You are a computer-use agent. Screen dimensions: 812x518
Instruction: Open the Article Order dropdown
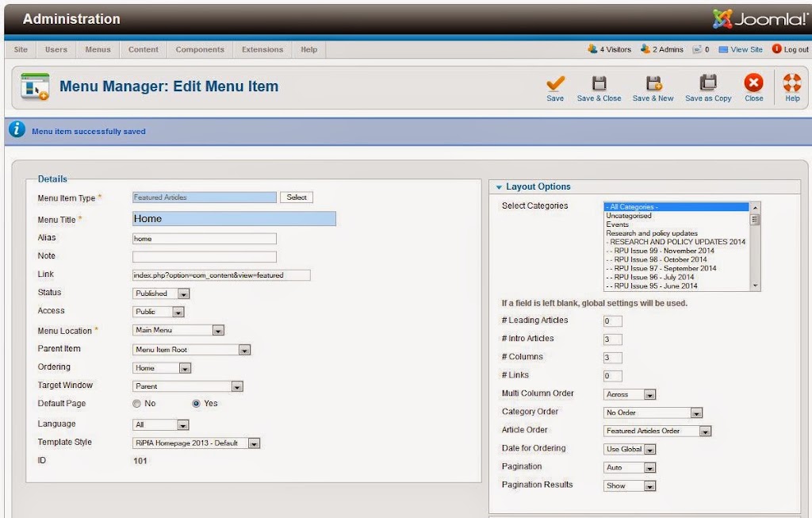click(657, 431)
